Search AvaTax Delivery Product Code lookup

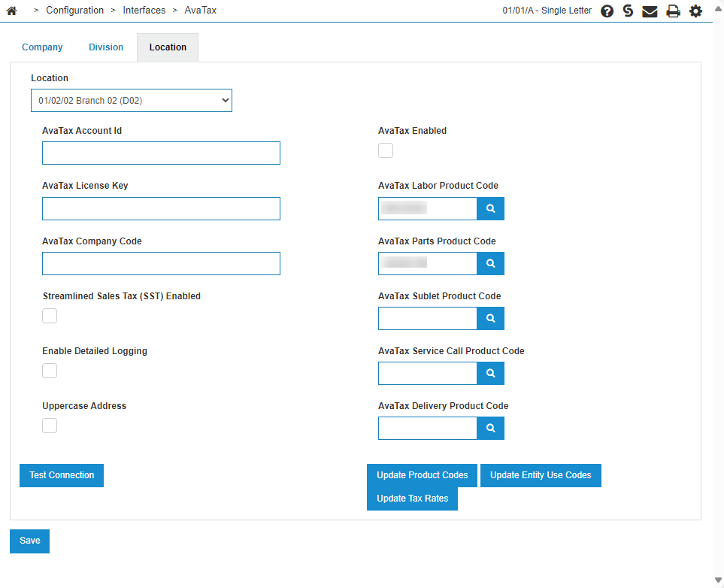[490, 428]
